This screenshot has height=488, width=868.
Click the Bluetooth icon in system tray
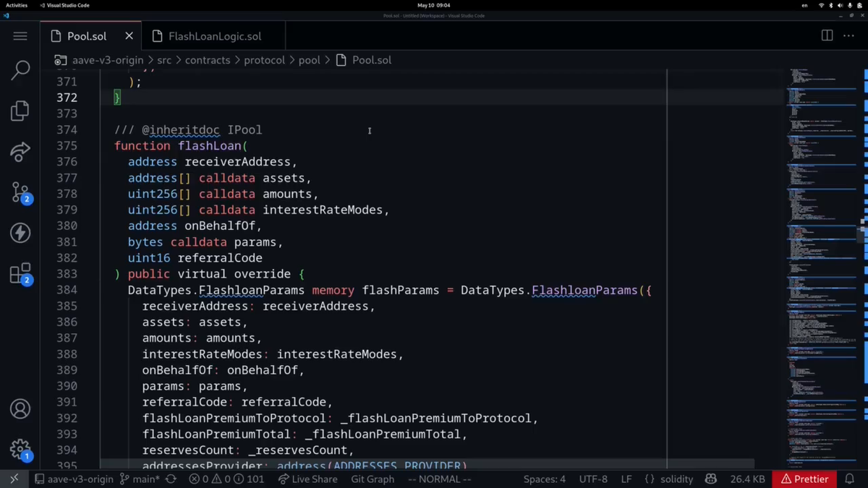coord(830,5)
